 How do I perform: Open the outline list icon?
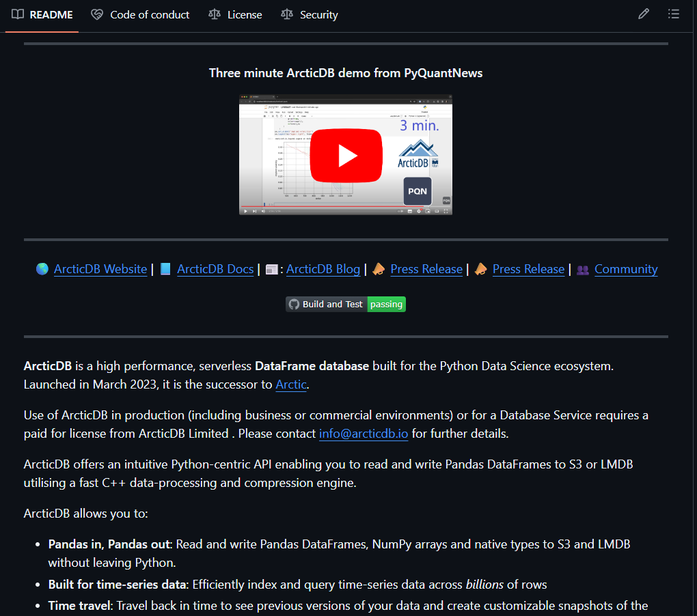point(674,14)
